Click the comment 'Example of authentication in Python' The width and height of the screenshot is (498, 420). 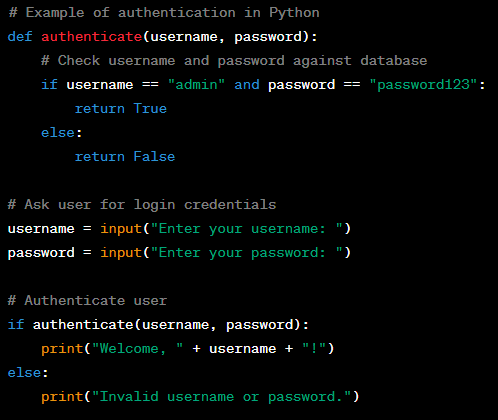click(164, 13)
